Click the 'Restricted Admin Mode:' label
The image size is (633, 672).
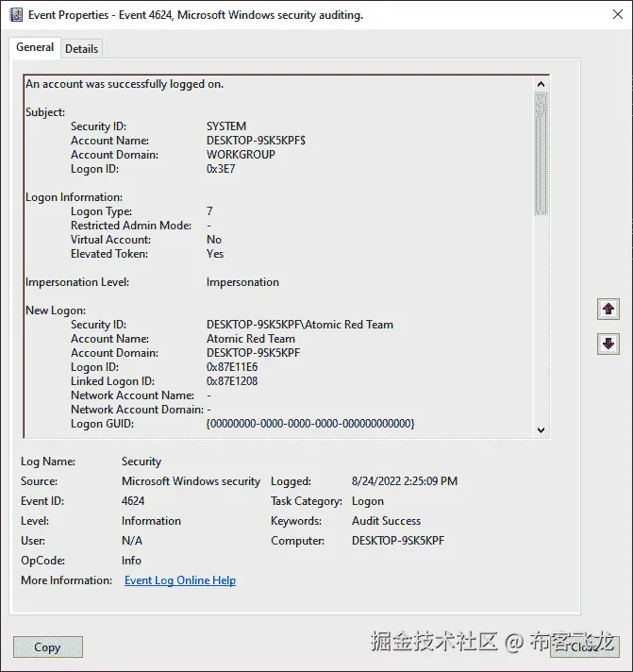click(x=131, y=226)
